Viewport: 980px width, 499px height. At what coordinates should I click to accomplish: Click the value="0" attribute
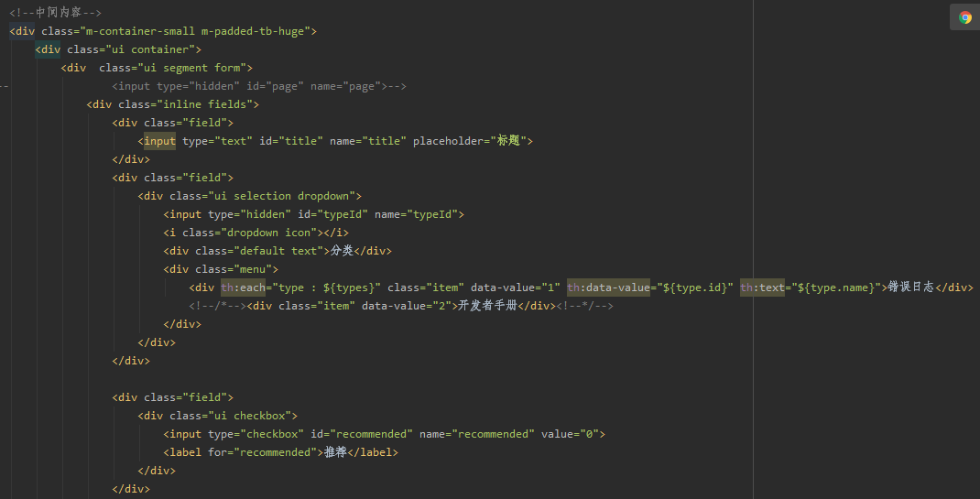(x=570, y=434)
